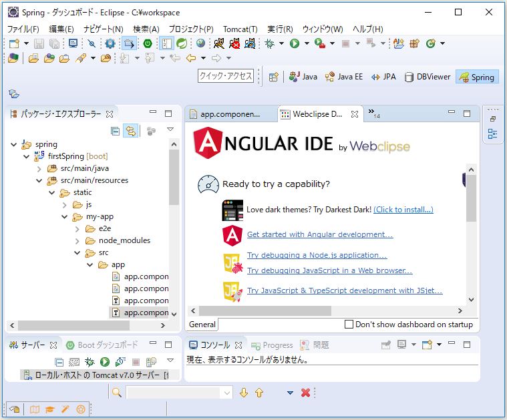This screenshot has width=507, height=420.
Task: Click the Debug bug toolbar icon
Action: [269, 43]
